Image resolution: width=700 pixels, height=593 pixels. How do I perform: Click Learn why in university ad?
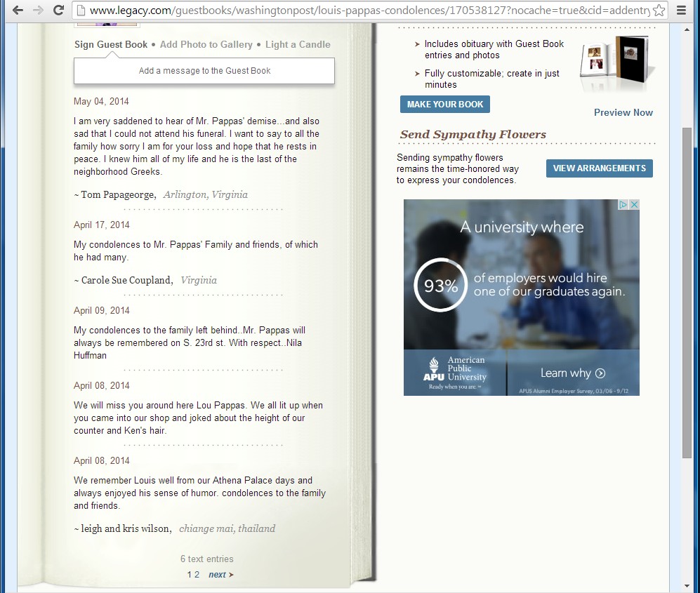pos(572,373)
